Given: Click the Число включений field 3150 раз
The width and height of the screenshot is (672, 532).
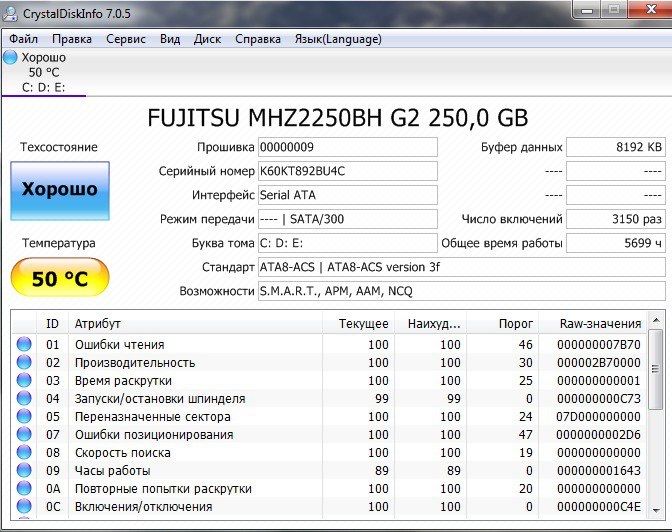Looking at the screenshot, I should (x=616, y=219).
